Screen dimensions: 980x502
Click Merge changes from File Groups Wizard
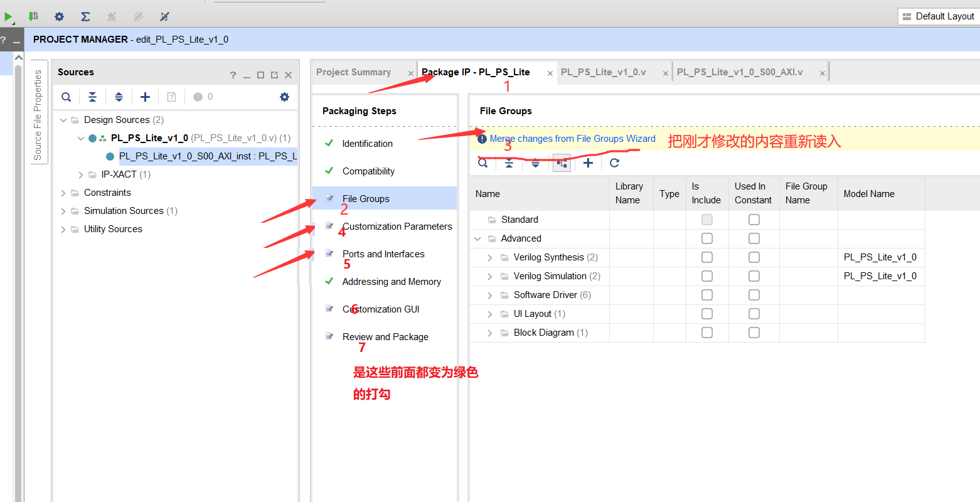pos(572,139)
